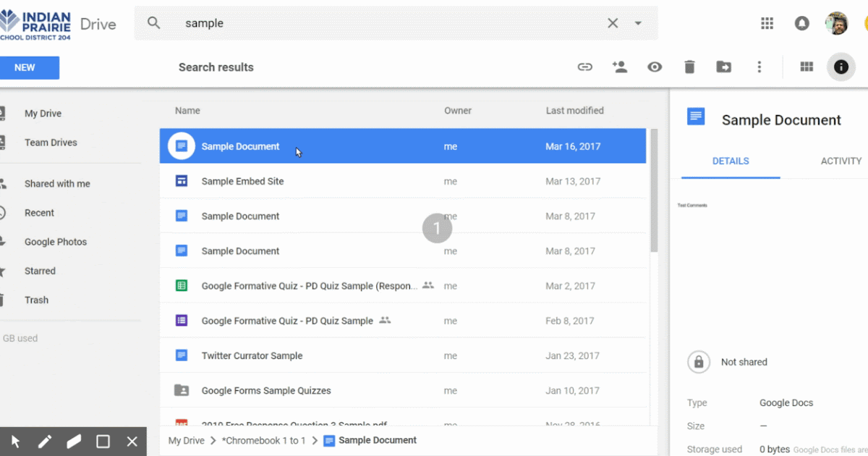Open the Google apps grid
The image size is (868, 456).
(x=767, y=23)
